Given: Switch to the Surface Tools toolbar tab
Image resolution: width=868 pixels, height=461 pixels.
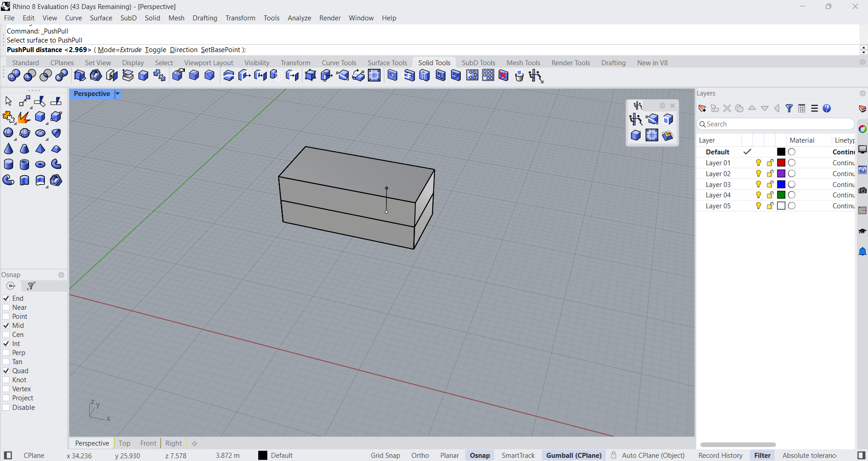Looking at the screenshot, I should tap(387, 63).
